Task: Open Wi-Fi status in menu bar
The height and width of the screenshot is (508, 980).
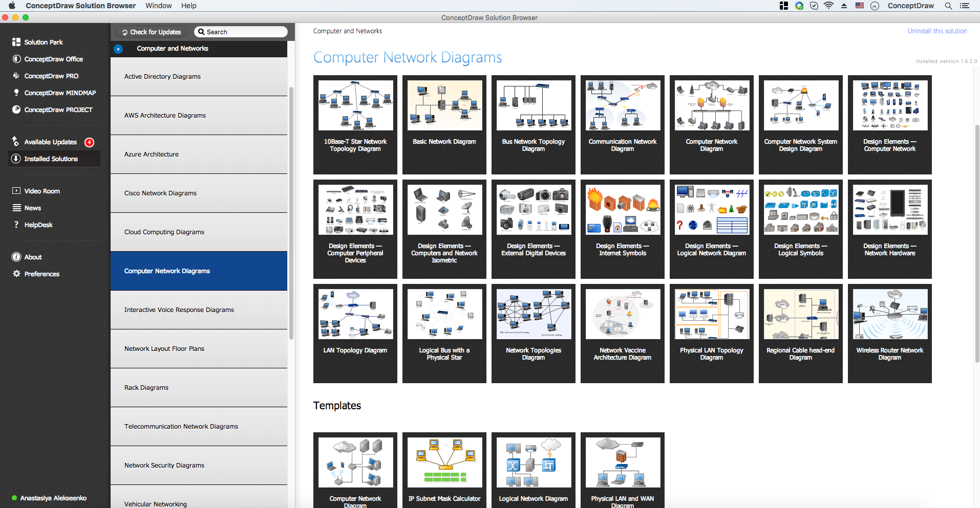Action: [x=829, y=6]
